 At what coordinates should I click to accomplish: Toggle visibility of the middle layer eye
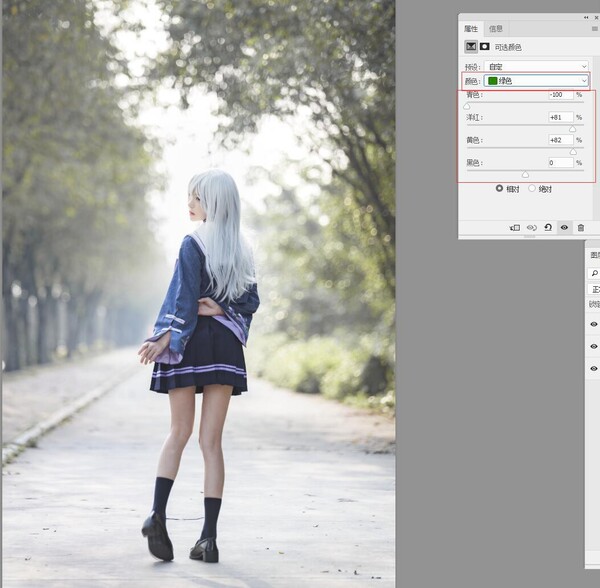click(593, 346)
